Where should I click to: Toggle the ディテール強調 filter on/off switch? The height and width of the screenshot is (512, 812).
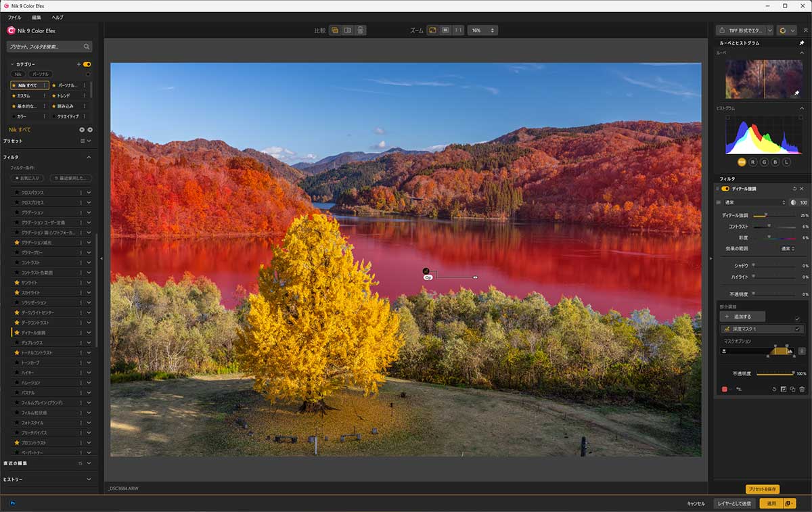pos(725,189)
